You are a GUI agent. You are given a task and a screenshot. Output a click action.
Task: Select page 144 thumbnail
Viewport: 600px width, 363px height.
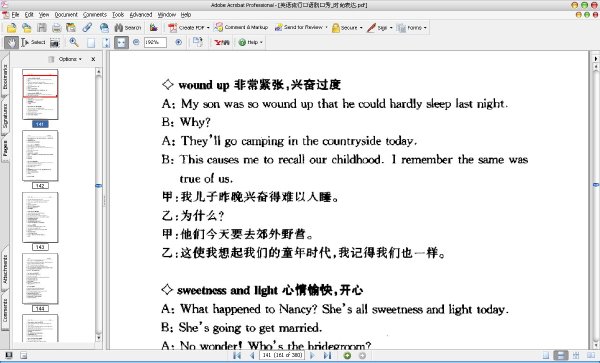40,278
